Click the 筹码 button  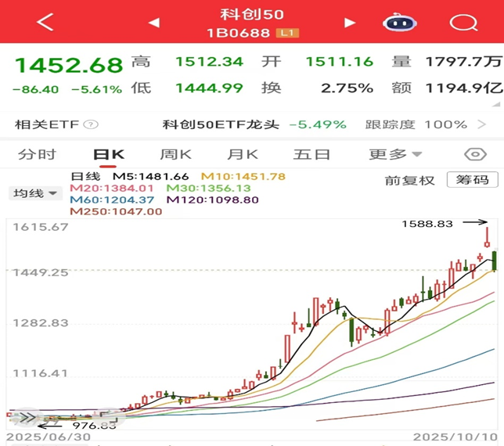pyautogui.click(x=472, y=180)
